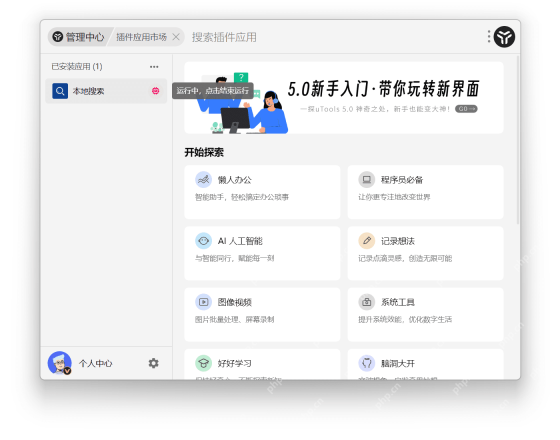Open the 懒人办公 category card
The height and width of the screenshot is (440, 560).
point(262,192)
